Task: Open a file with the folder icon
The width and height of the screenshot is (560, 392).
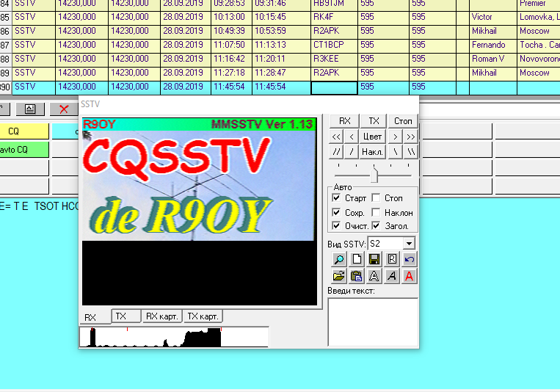Action: [338, 276]
